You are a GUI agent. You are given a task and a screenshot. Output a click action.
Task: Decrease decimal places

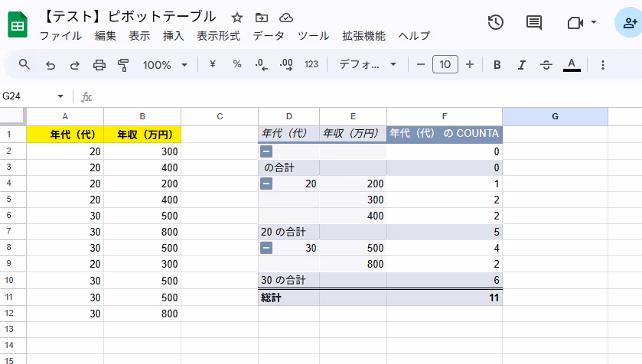261,65
